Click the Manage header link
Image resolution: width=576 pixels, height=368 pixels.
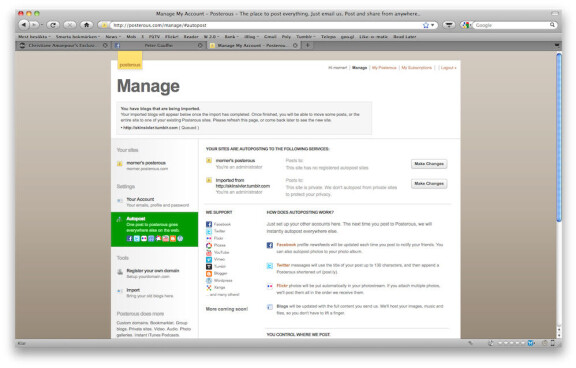pyautogui.click(x=359, y=68)
